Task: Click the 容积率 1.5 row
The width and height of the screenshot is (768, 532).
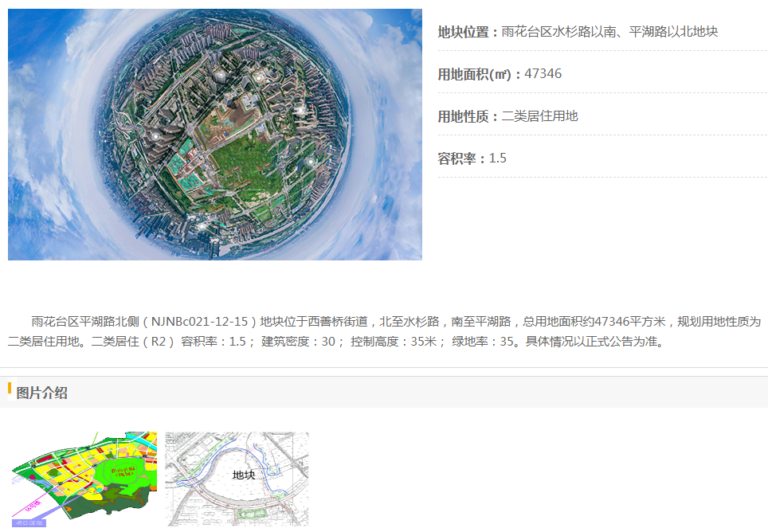Action: click(x=472, y=158)
